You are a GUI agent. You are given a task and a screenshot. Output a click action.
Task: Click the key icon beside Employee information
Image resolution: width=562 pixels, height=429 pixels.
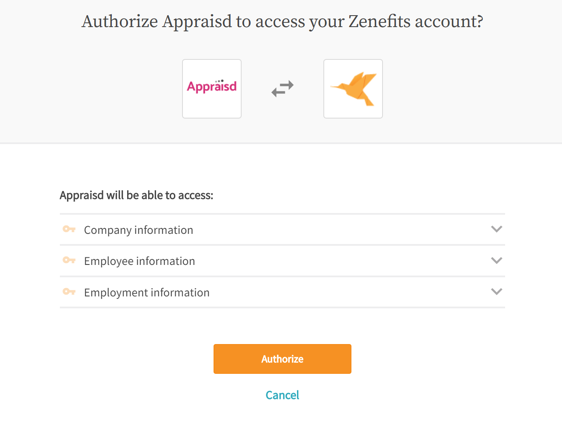[69, 260]
